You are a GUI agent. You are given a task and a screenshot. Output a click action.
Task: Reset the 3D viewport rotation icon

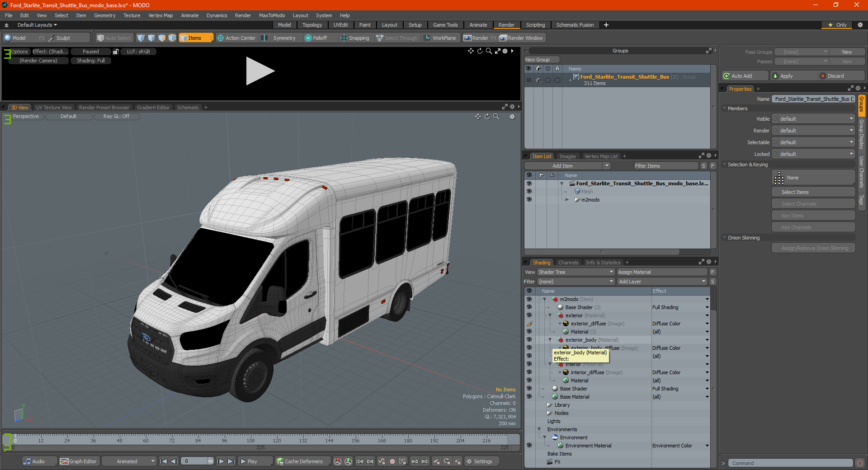point(487,117)
